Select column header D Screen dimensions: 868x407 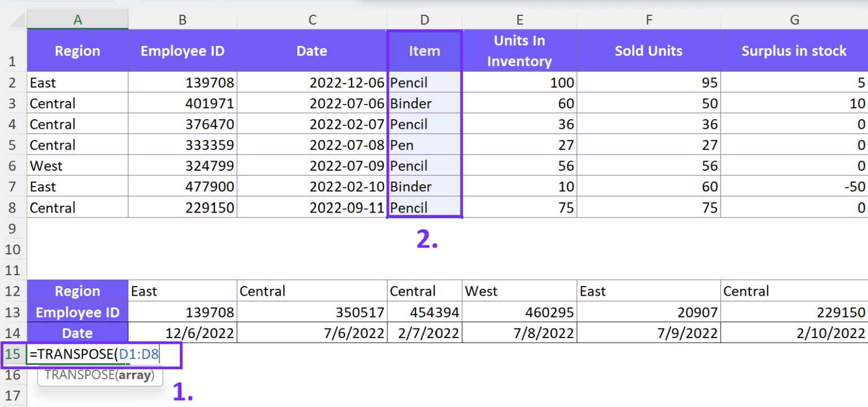(x=424, y=19)
